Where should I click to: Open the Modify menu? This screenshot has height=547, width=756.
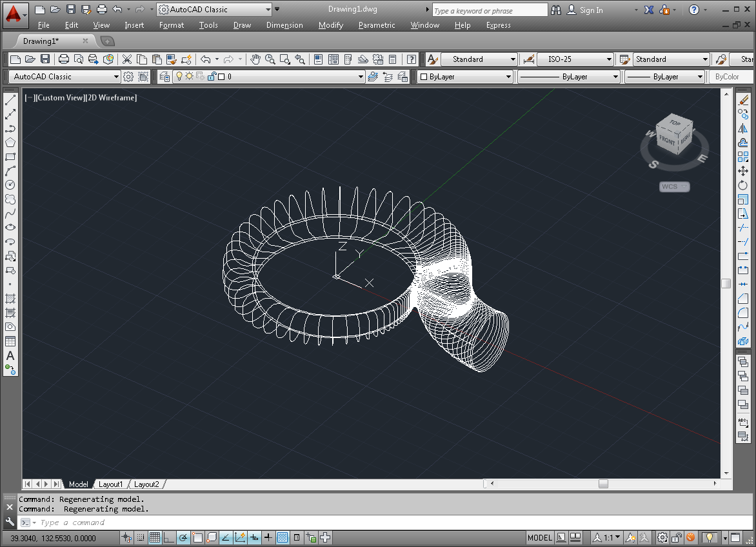tap(331, 25)
